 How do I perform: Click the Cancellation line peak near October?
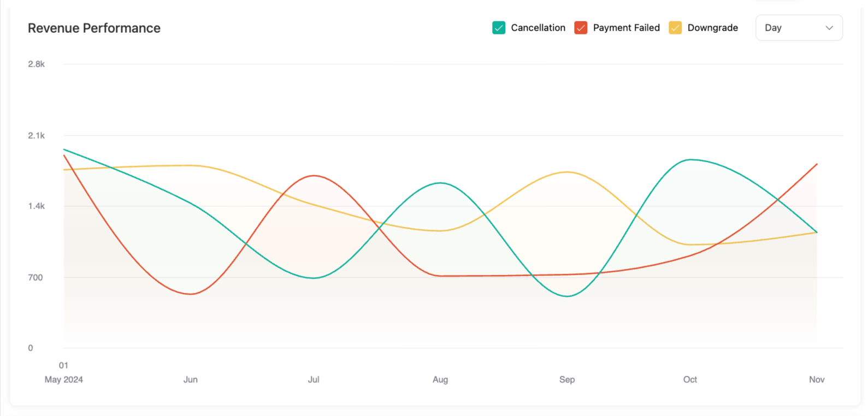click(689, 160)
